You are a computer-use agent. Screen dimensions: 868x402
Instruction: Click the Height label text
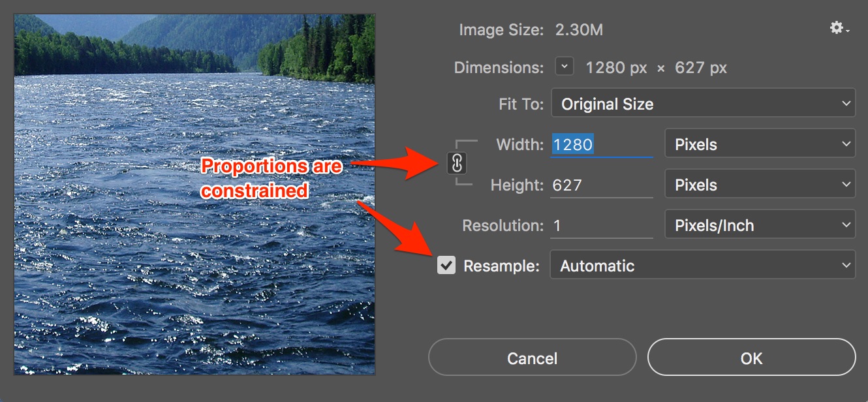tap(517, 185)
